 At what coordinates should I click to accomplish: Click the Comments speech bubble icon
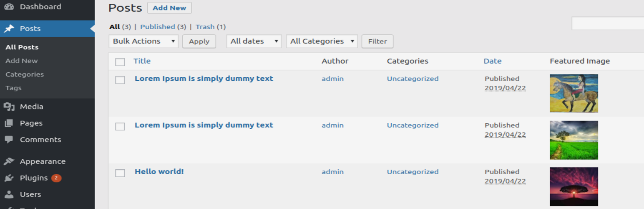(x=9, y=140)
